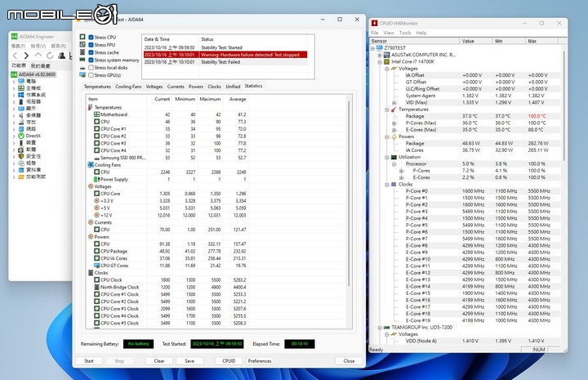Toggle the CPU Package power checkbox

(x=96, y=252)
